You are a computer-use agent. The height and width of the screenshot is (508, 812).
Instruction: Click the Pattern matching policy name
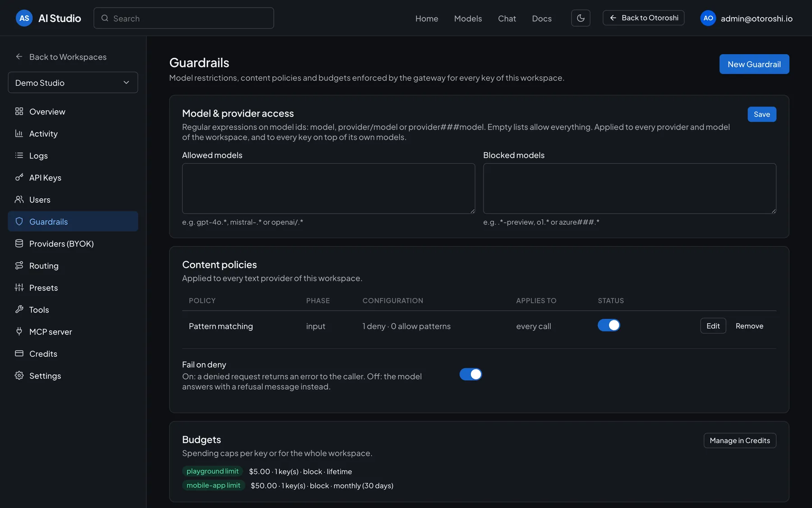[221, 326]
